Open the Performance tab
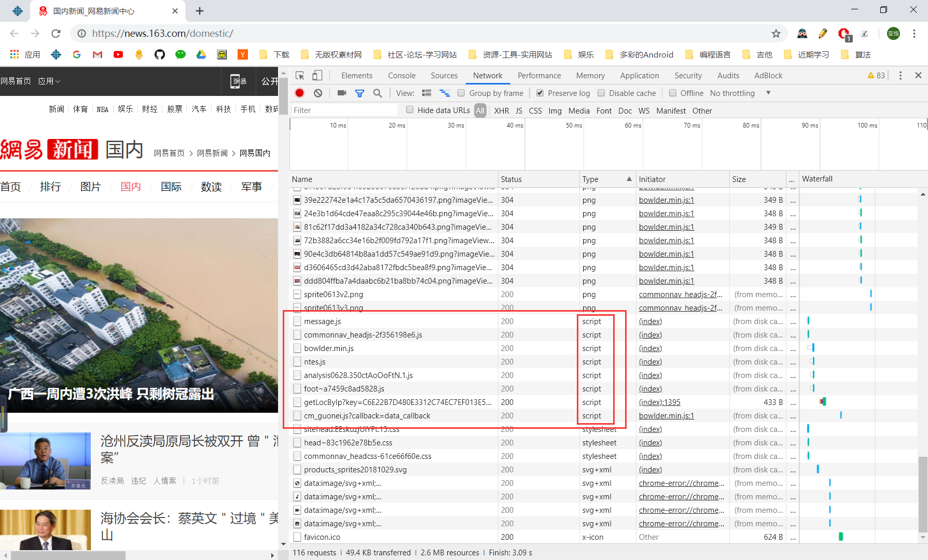 tap(539, 76)
